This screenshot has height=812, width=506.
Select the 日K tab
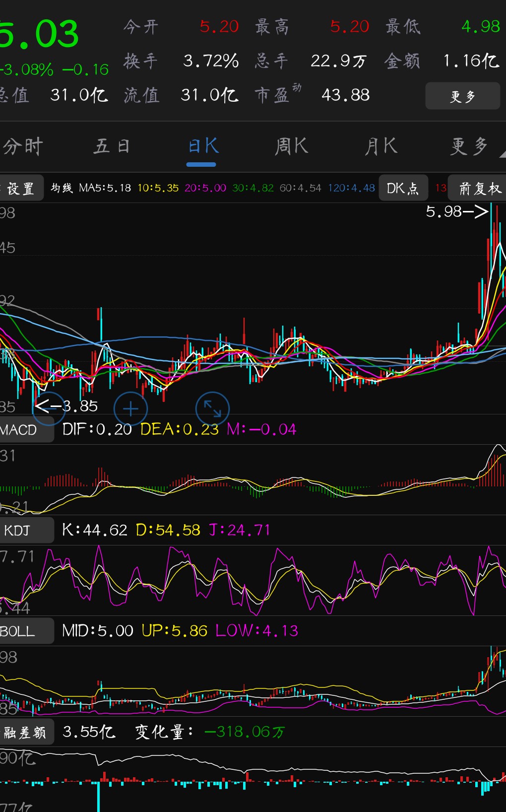coord(203,146)
